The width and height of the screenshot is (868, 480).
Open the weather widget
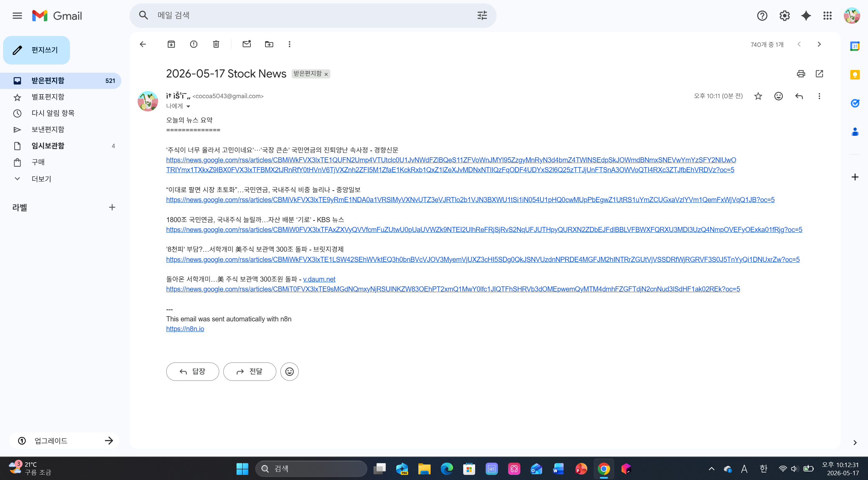click(x=30, y=468)
